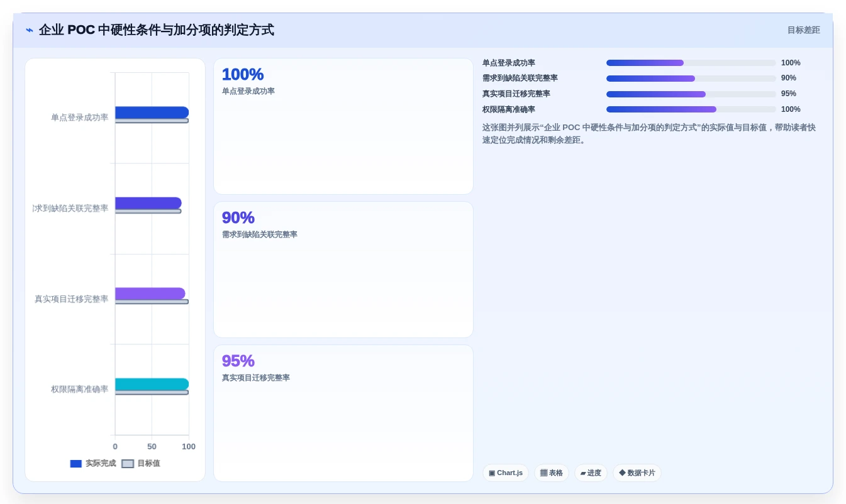Click the 单点登录成功率 chart axis label
Viewport: 846px width, 504px height.
click(x=80, y=118)
